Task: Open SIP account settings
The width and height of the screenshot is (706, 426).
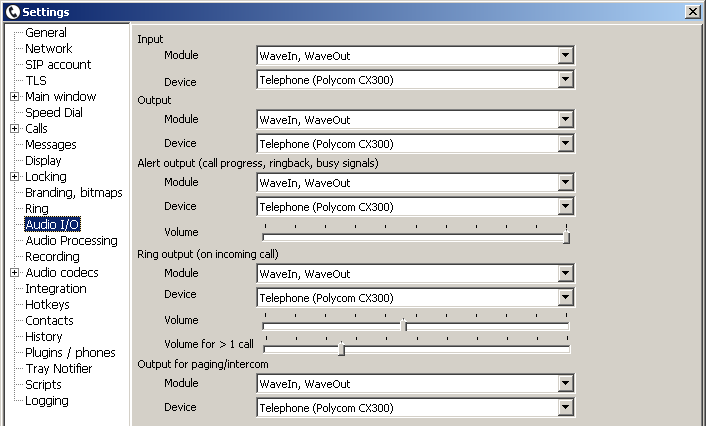Action: [58, 64]
